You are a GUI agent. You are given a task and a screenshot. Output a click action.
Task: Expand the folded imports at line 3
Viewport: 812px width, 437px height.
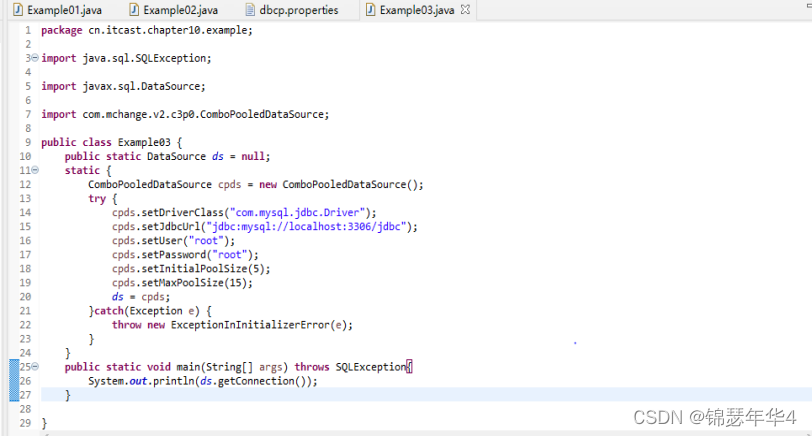click(35, 57)
